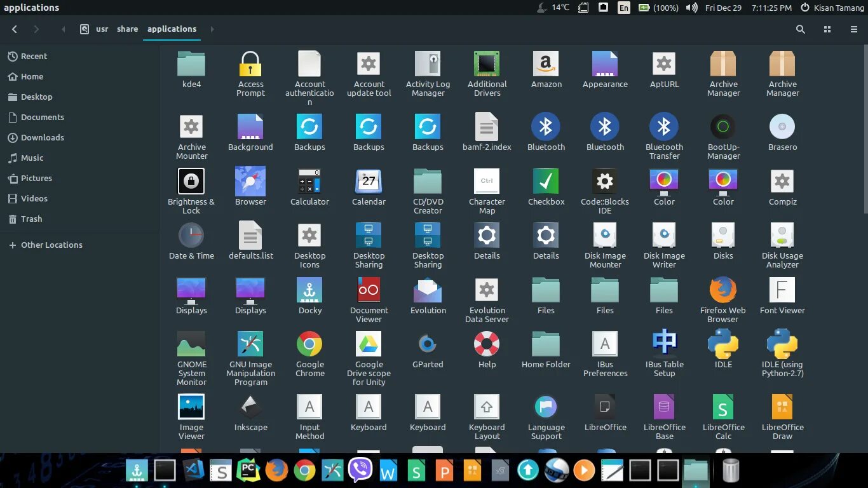Click the Checkbox app icon

(x=546, y=182)
